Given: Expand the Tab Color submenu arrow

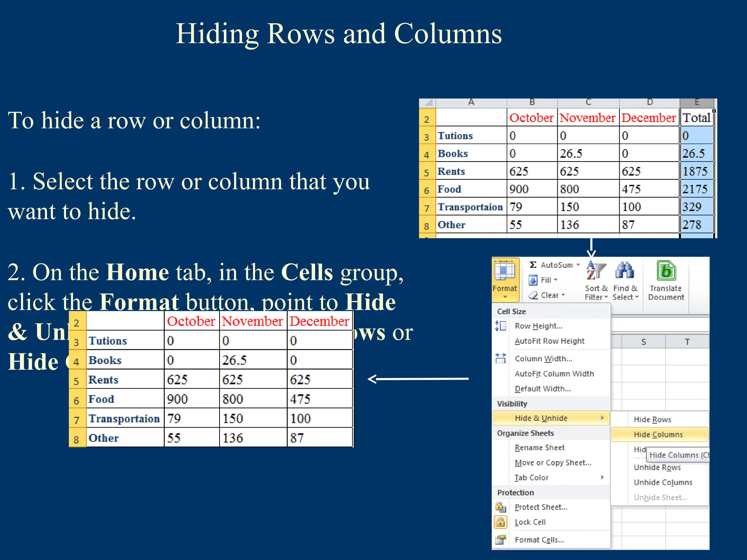Looking at the screenshot, I should (x=603, y=477).
